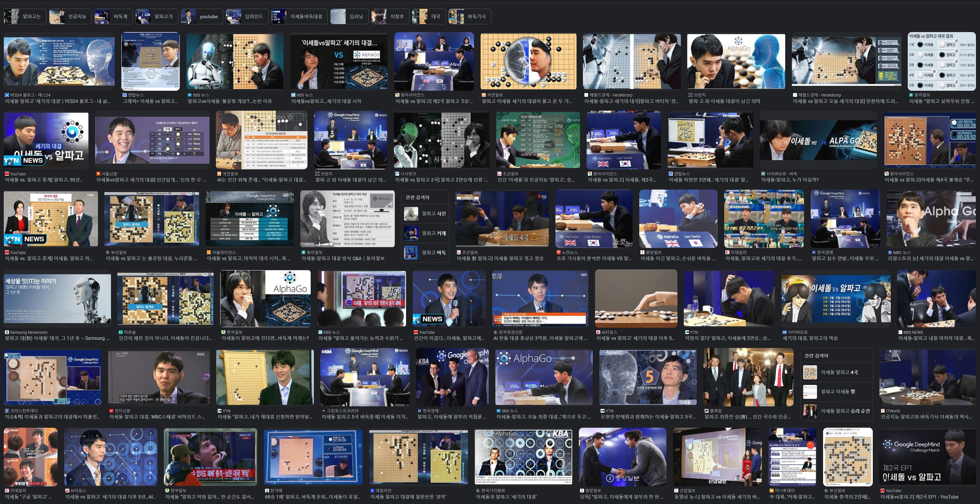Select the 딥러닝 filter chip
This screenshot has height=504, width=980.
349,17
